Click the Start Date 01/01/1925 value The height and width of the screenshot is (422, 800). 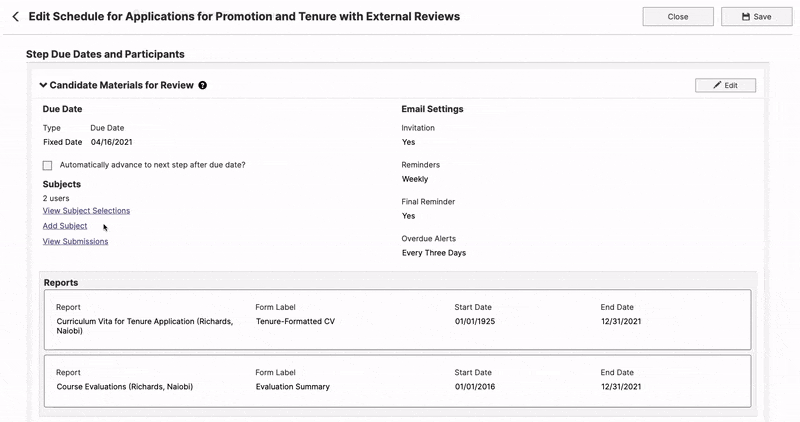(x=475, y=321)
